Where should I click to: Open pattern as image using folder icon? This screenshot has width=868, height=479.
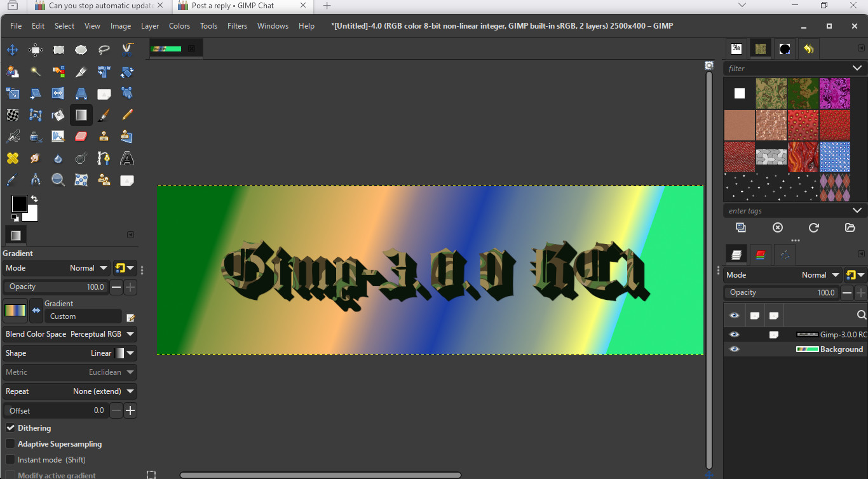pos(850,227)
